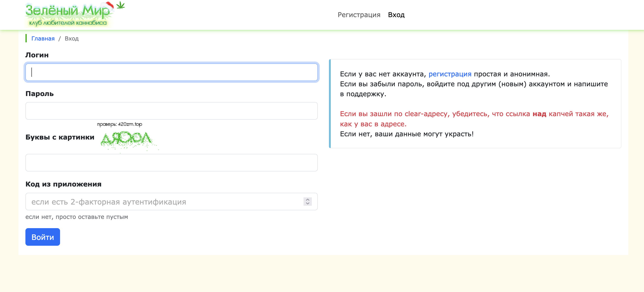Go to Главная via breadcrumb link
Image resolution: width=644 pixels, height=292 pixels.
pos(43,38)
